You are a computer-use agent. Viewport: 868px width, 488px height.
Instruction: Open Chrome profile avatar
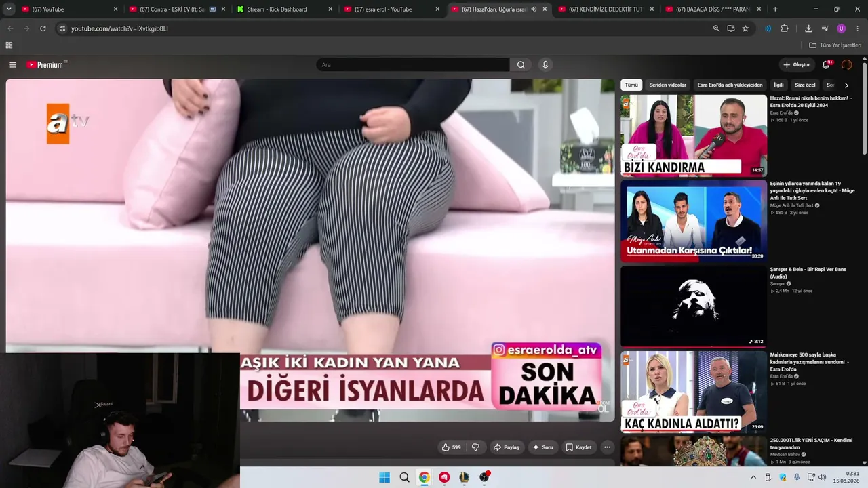coord(842,28)
